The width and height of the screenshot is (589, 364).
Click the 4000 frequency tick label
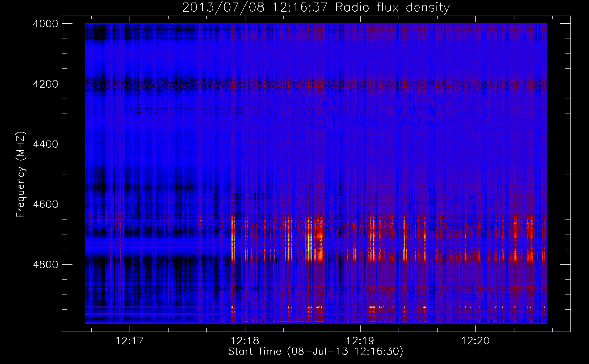pos(46,24)
